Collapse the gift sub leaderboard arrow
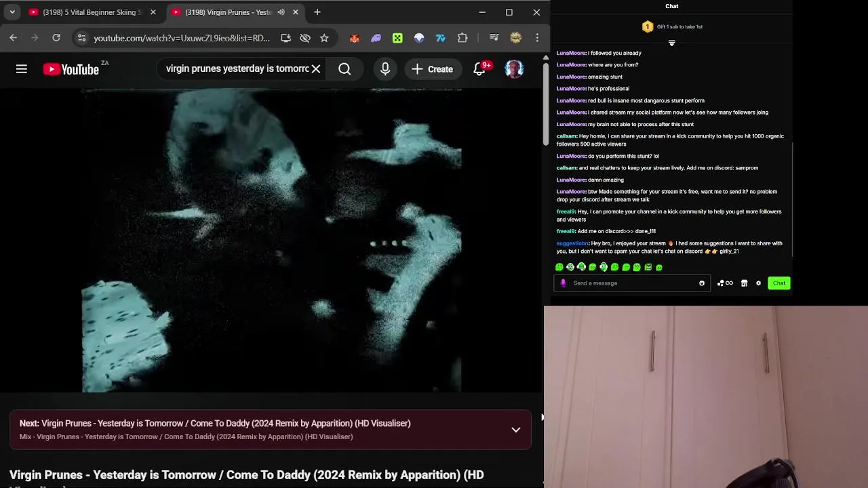 tap(672, 43)
